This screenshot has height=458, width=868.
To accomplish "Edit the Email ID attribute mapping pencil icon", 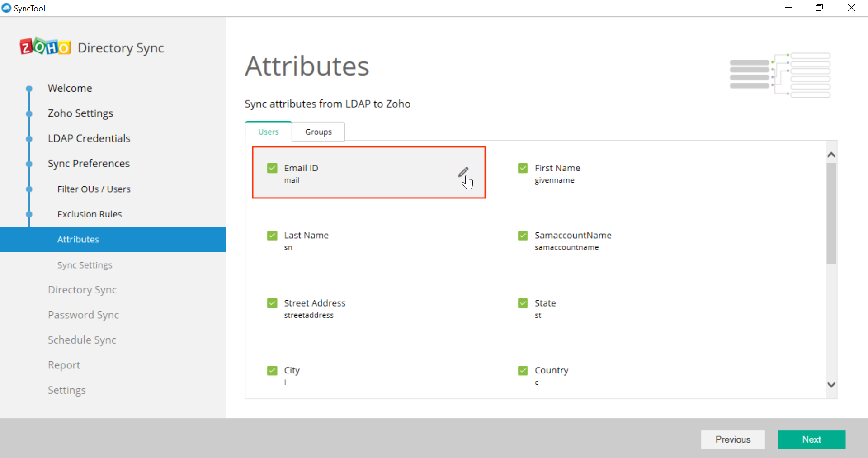I will point(463,172).
